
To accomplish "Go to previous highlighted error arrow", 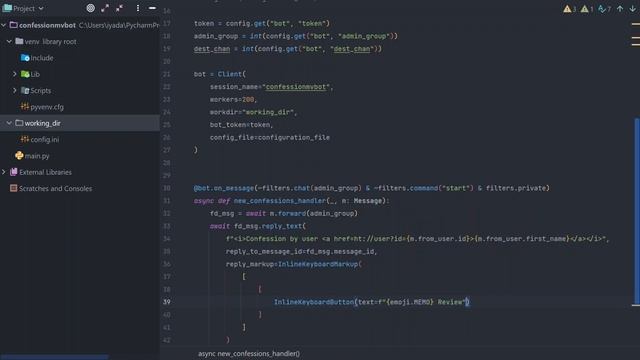I will click(x=620, y=9).
